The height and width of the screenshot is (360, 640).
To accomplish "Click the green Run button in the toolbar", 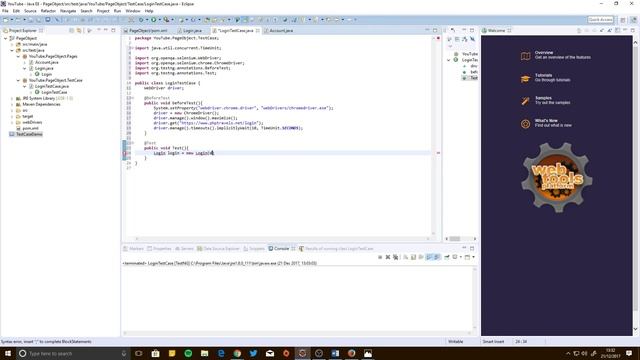I will [x=153, y=20].
